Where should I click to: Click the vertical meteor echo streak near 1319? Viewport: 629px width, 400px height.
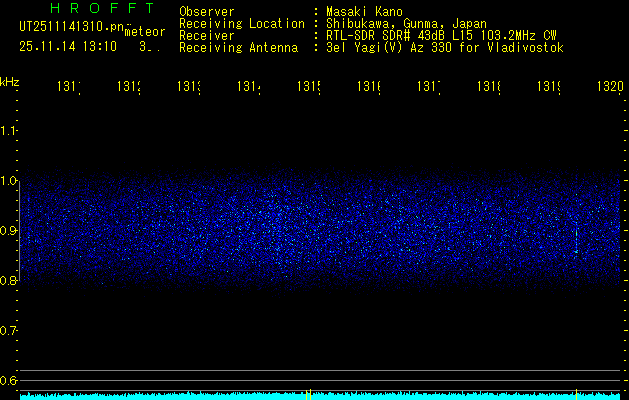click(576, 237)
